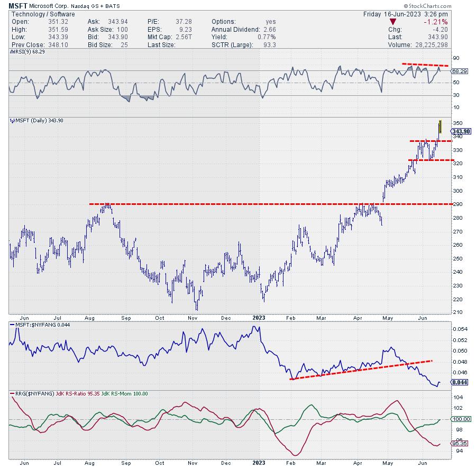
Task: Click the green 100.00 RS-Mom value tag
Action: point(459,419)
